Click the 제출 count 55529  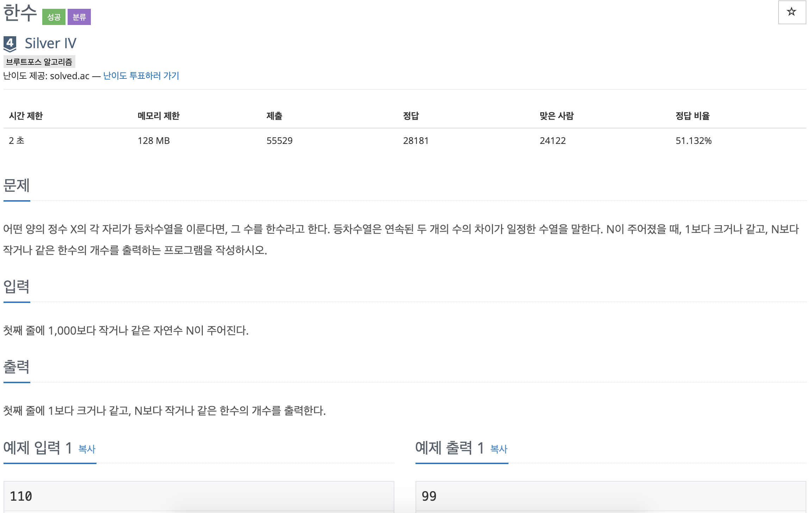pyautogui.click(x=279, y=141)
